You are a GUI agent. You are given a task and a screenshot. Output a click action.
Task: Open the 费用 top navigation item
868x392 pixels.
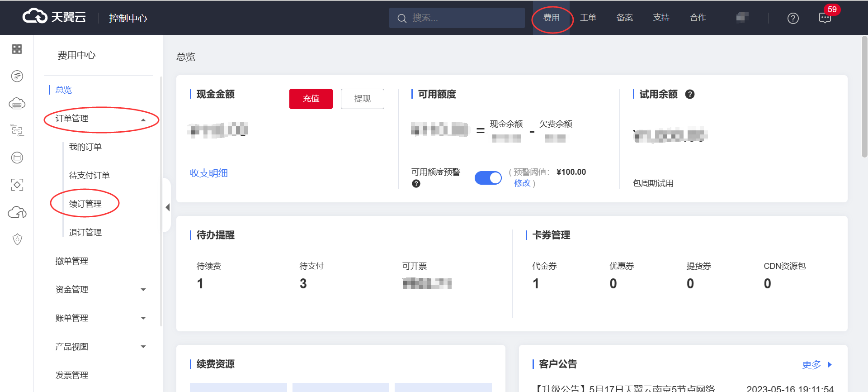(x=551, y=18)
